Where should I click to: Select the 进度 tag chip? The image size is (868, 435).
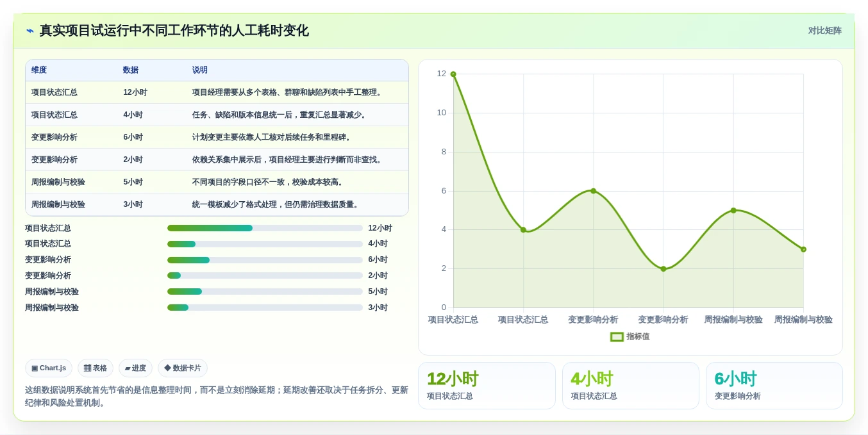pos(135,368)
